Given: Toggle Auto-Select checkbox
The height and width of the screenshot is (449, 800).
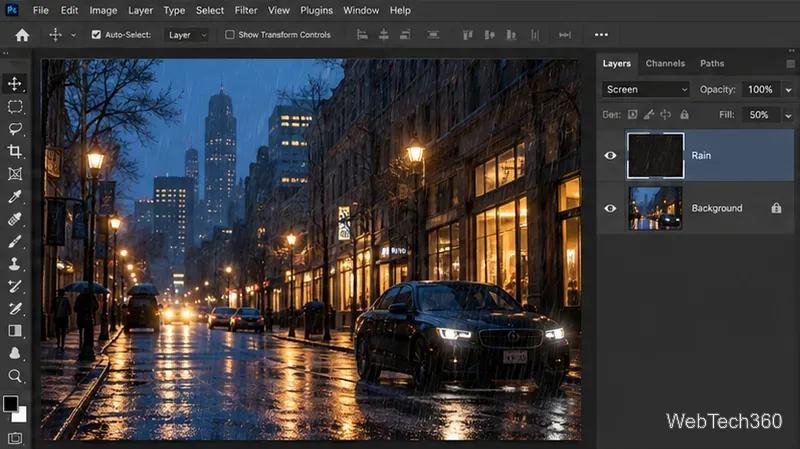Looking at the screenshot, I should (96, 35).
